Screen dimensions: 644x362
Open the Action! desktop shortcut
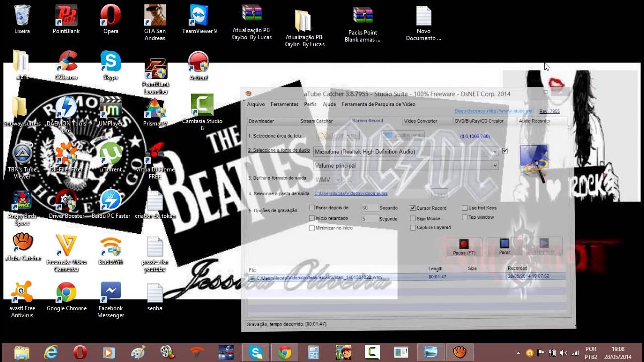click(199, 65)
